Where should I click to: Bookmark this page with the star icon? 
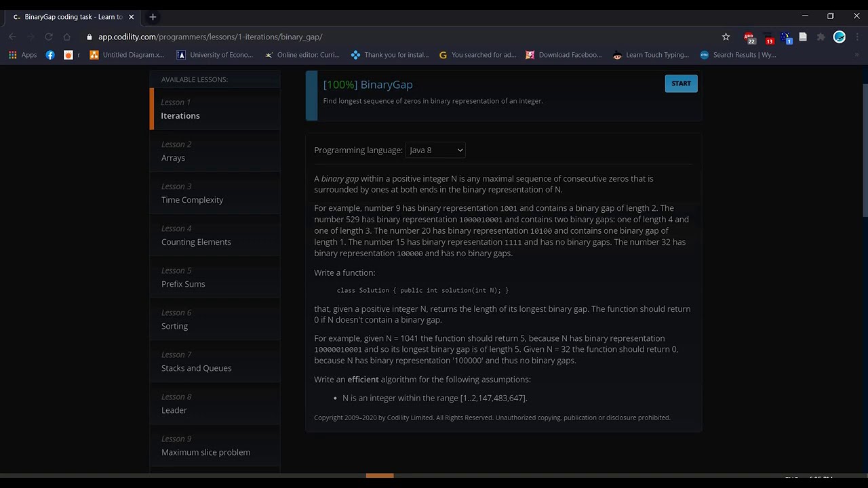coord(726,37)
